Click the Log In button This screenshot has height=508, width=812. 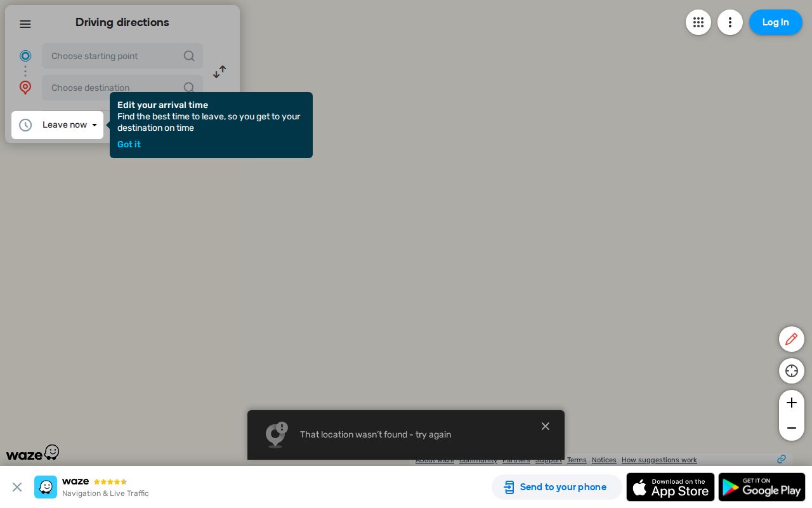point(776,22)
